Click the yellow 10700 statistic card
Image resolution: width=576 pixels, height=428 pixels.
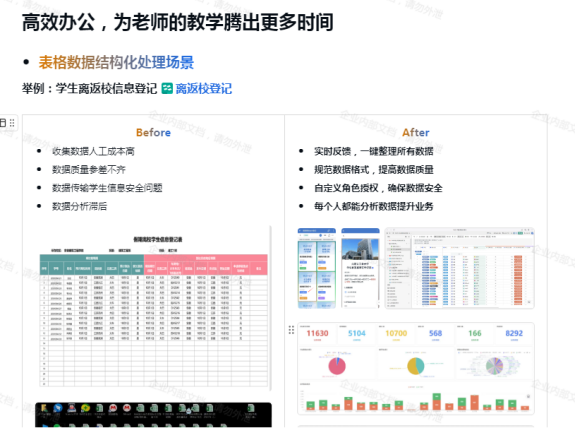click(x=396, y=334)
